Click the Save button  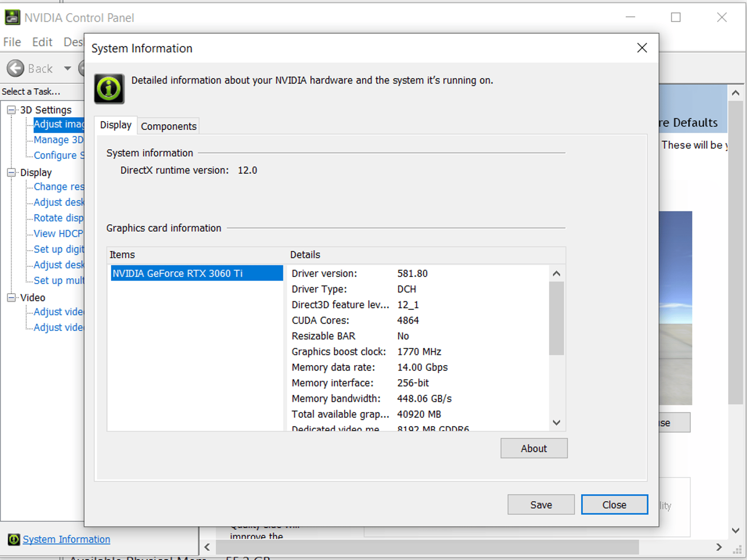coord(541,505)
